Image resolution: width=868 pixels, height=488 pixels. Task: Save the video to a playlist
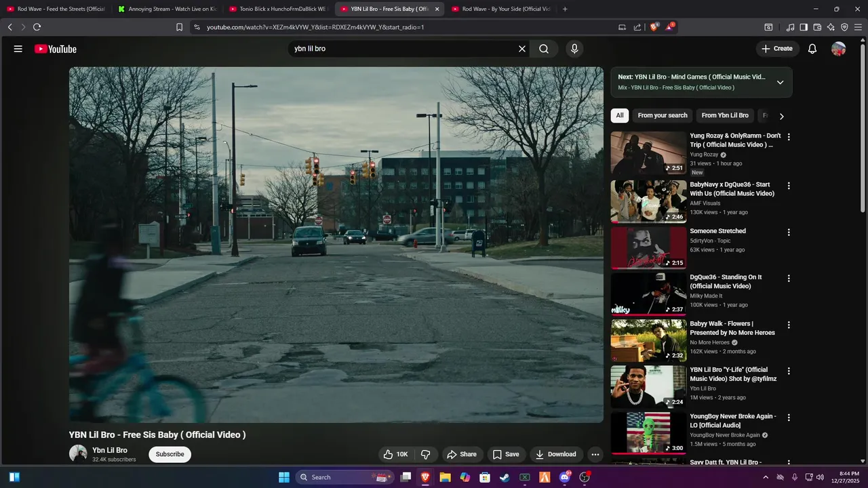pyautogui.click(x=506, y=454)
